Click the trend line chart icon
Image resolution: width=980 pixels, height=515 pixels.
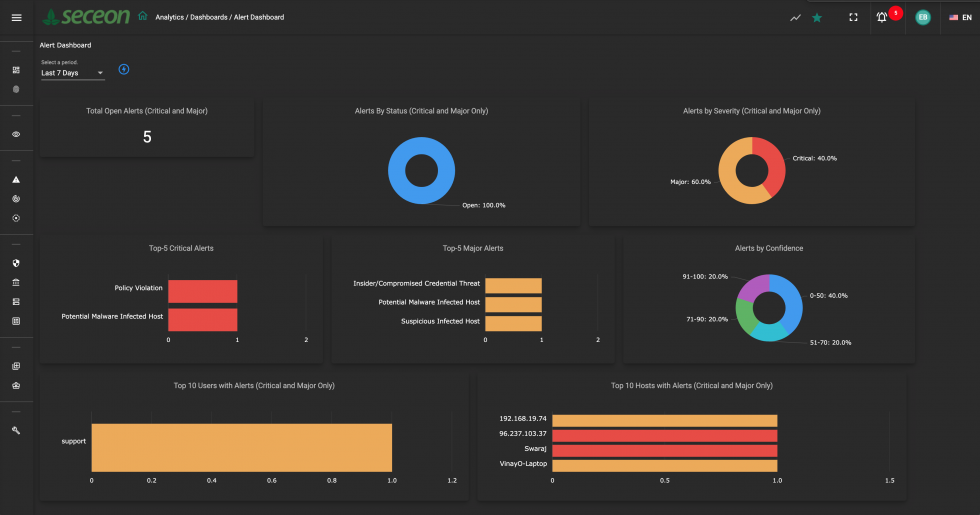795,17
